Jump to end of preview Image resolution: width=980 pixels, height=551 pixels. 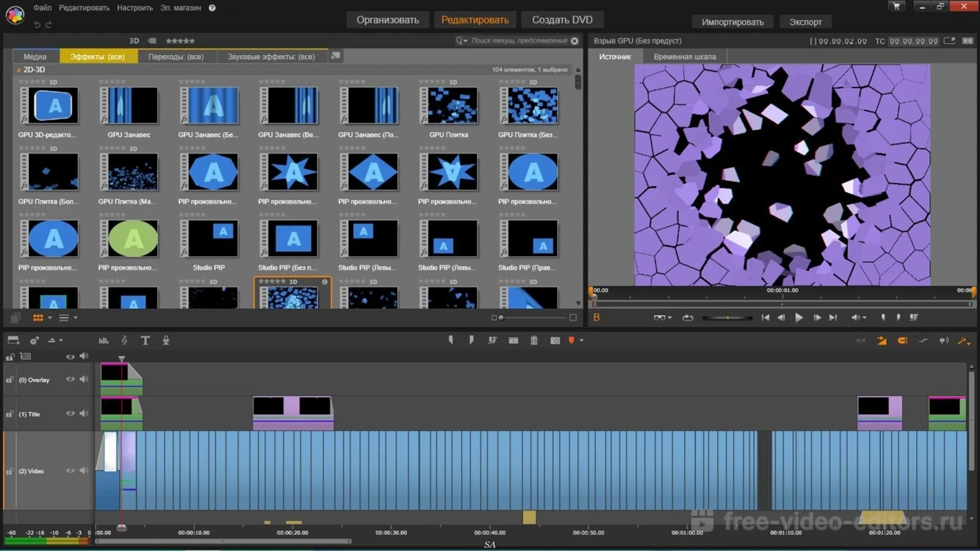832,318
